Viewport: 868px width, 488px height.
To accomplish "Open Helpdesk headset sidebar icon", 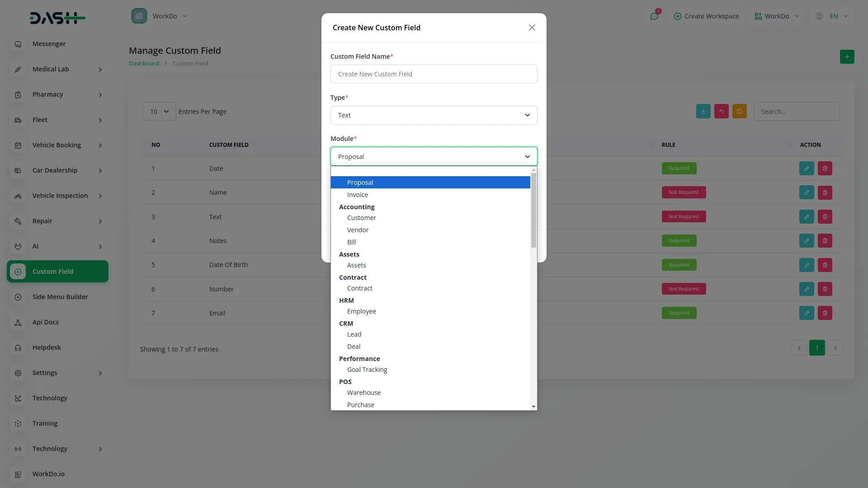I will tap(18, 347).
